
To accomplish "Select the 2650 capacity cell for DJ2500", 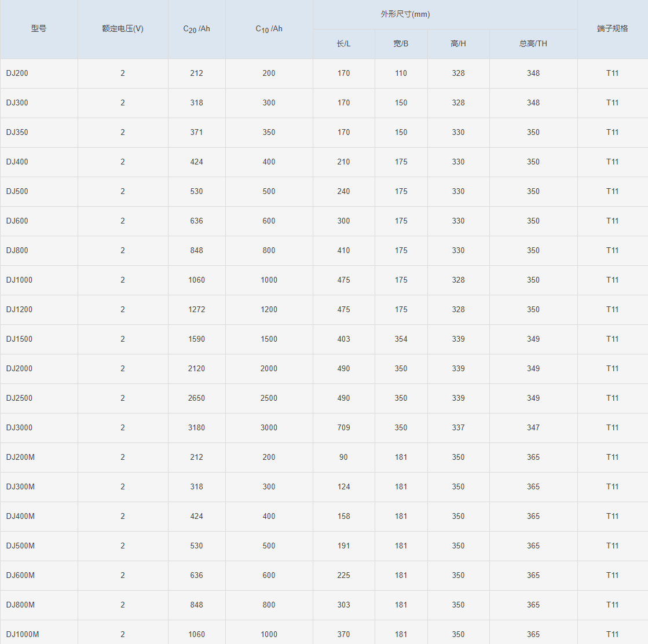I will pyautogui.click(x=197, y=398).
